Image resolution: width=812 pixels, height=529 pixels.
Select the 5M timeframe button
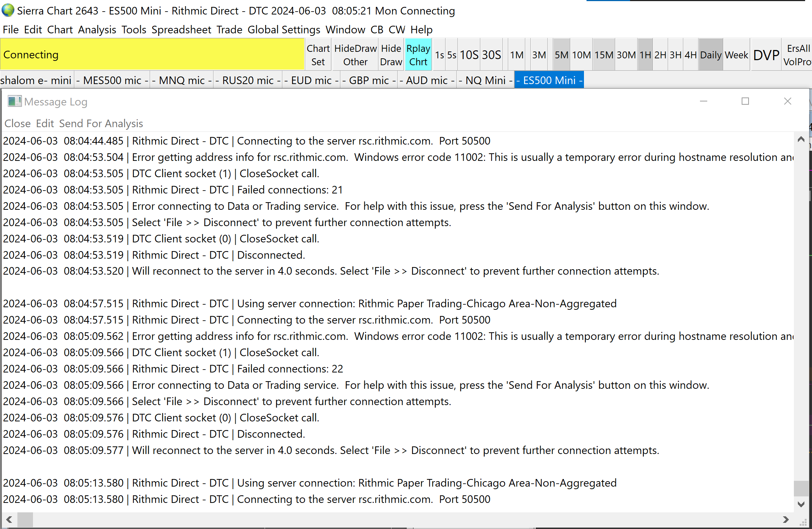click(561, 55)
